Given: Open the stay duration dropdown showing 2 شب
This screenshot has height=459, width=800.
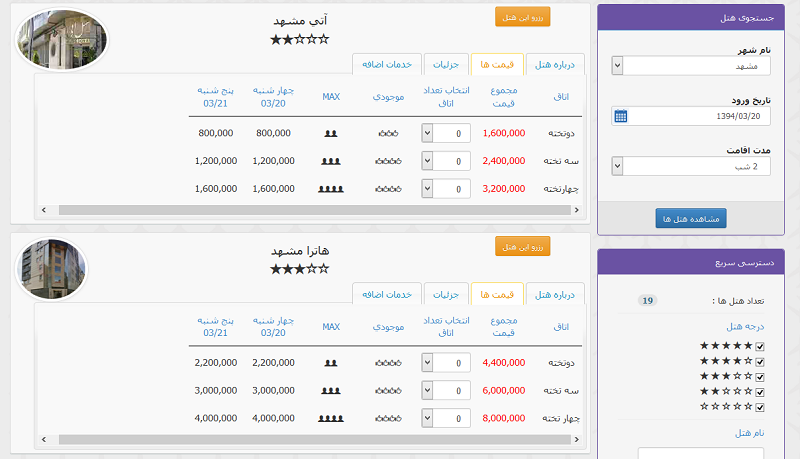Looking at the screenshot, I should point(691,166).
